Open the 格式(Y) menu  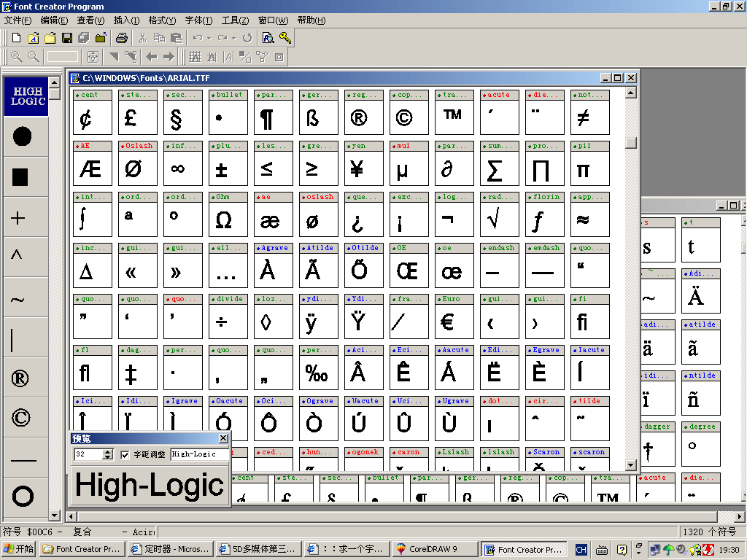coord(162,20)
